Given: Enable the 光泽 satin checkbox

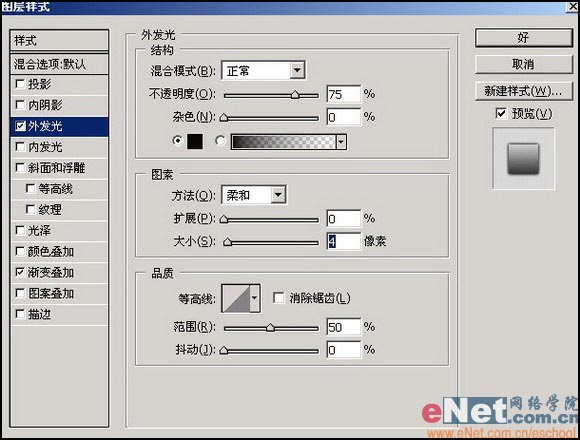Looking at the screenshot, I should pyautogui.click(x=20, y=231).
